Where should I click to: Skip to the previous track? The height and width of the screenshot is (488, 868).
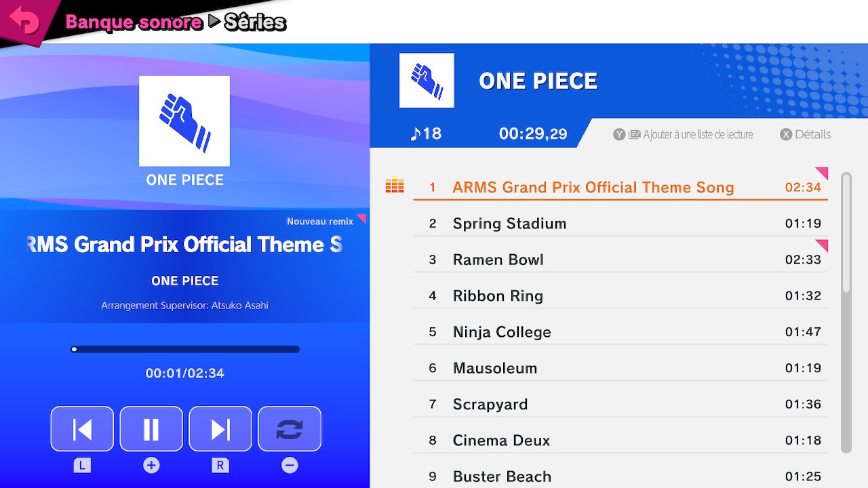[x=82, y=429]
